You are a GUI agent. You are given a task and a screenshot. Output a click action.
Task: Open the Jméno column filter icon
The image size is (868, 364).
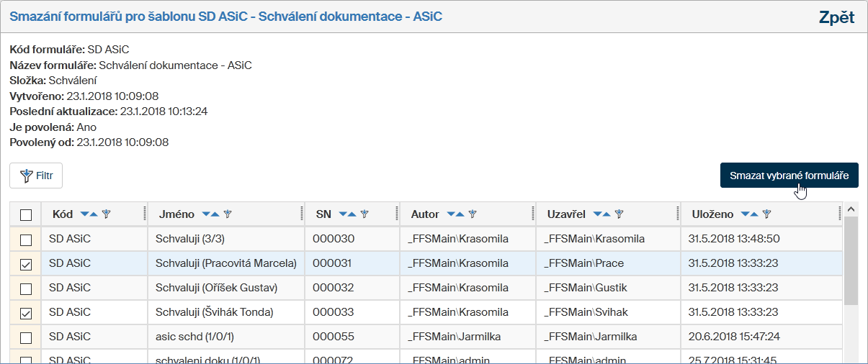point(228,214)
